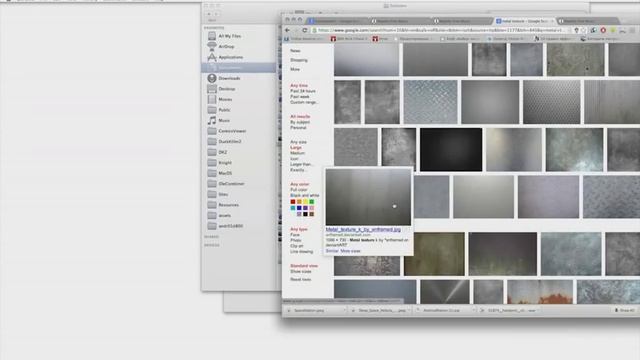The height and width of the screenshot is (360, 640).
Task: Open Applications in the Finder sidebar
Action: 230,57
